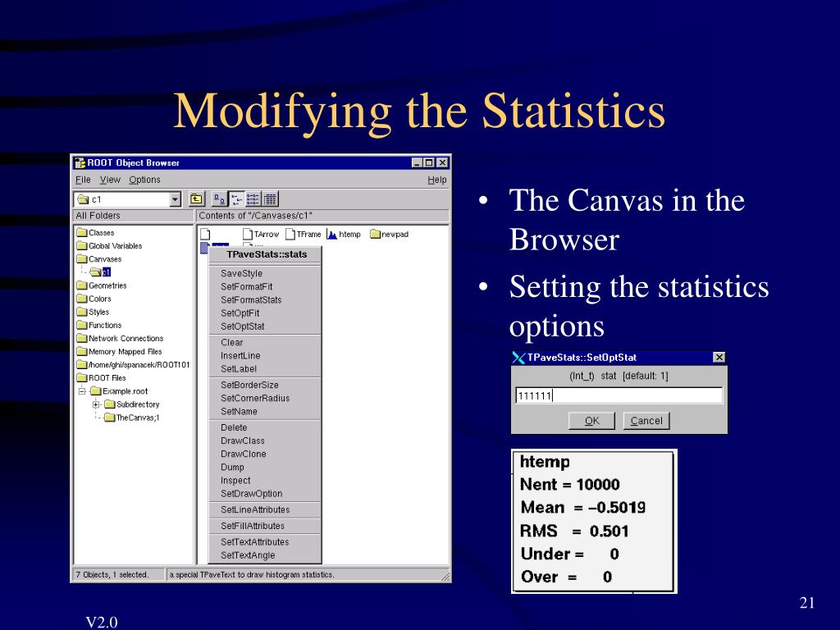Open the File menu

coord(83,180)
